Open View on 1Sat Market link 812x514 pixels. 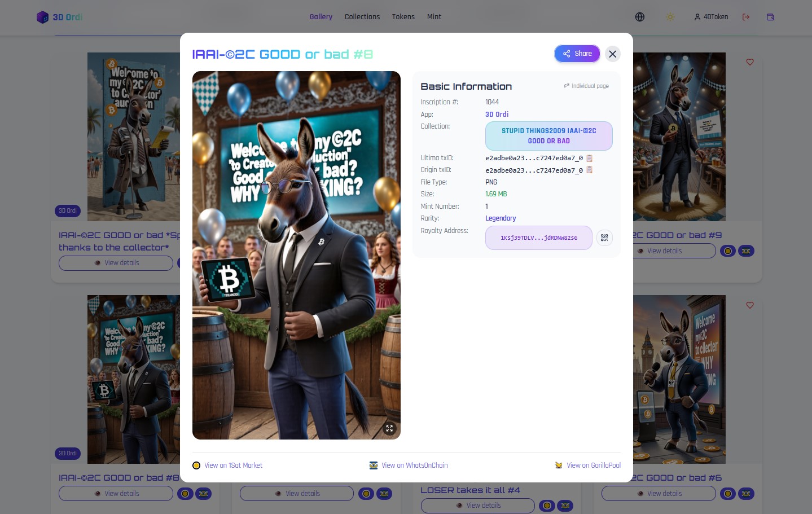point(227,465)
